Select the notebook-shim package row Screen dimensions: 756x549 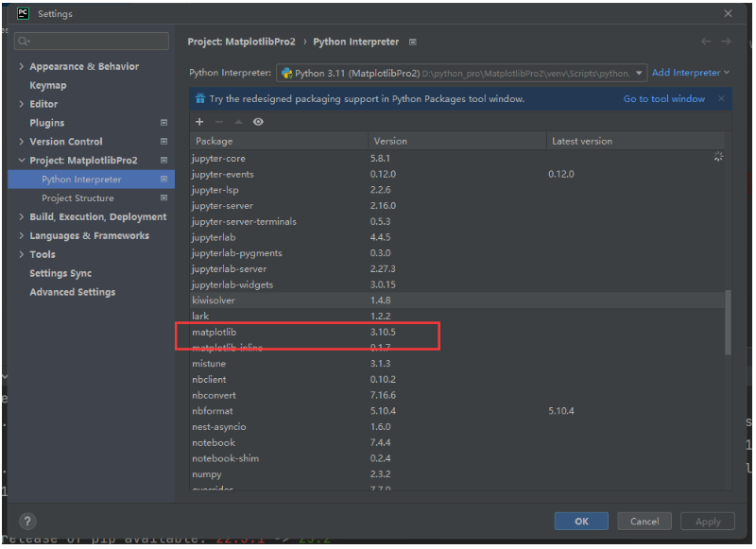457,458
